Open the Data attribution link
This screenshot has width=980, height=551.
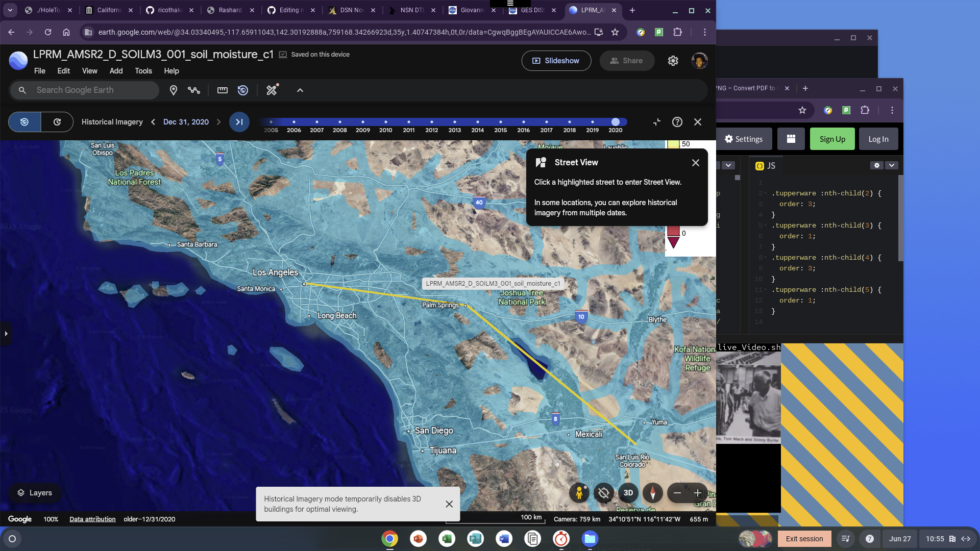(92, 519)
